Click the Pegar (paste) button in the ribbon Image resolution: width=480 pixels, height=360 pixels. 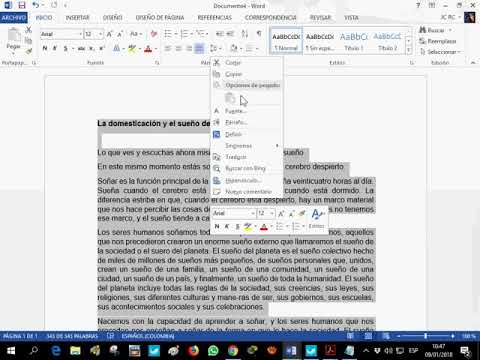(14, 40)
